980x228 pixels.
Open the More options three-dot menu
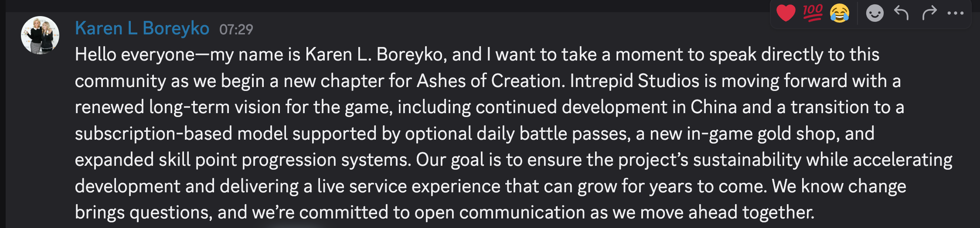[x=956, y=13]
